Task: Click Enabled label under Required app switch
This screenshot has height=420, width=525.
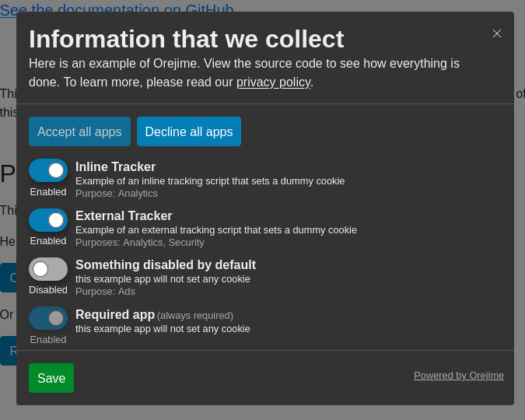Action: point(48,340)
